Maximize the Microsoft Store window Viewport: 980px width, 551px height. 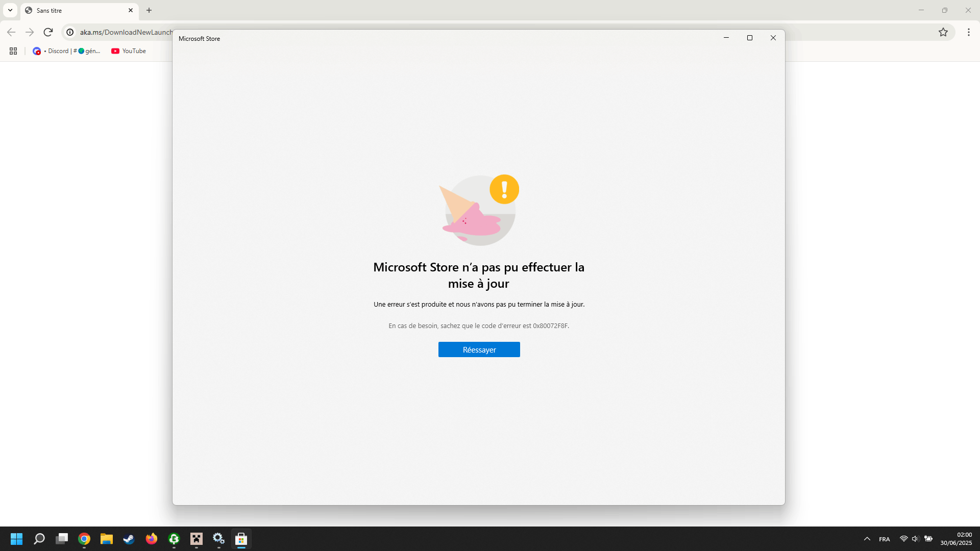(749, 38)
